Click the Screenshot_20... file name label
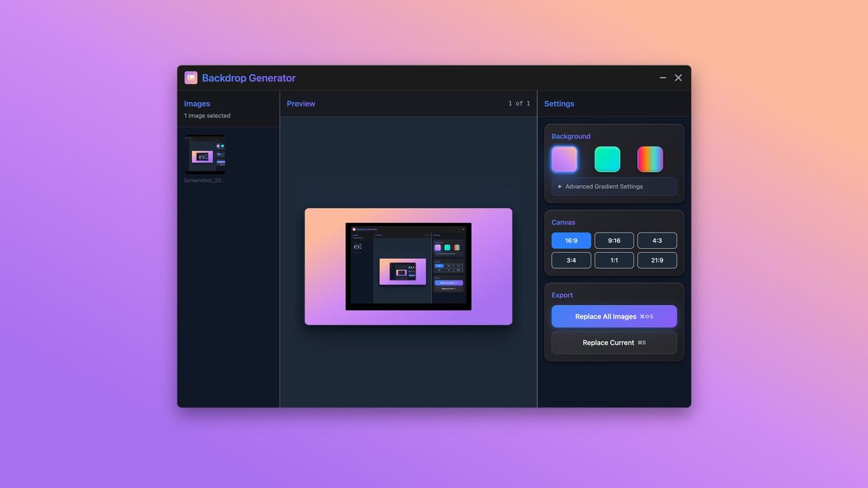The image size is (868, 488). tap(205, 180)
